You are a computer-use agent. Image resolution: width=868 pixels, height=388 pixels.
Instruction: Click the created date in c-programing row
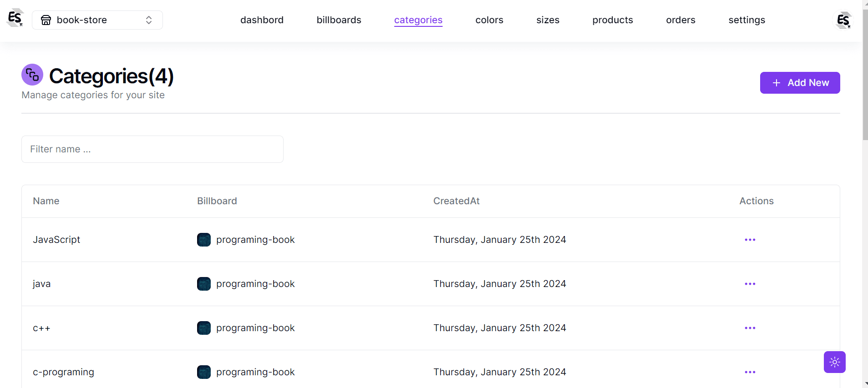[500, 372]
